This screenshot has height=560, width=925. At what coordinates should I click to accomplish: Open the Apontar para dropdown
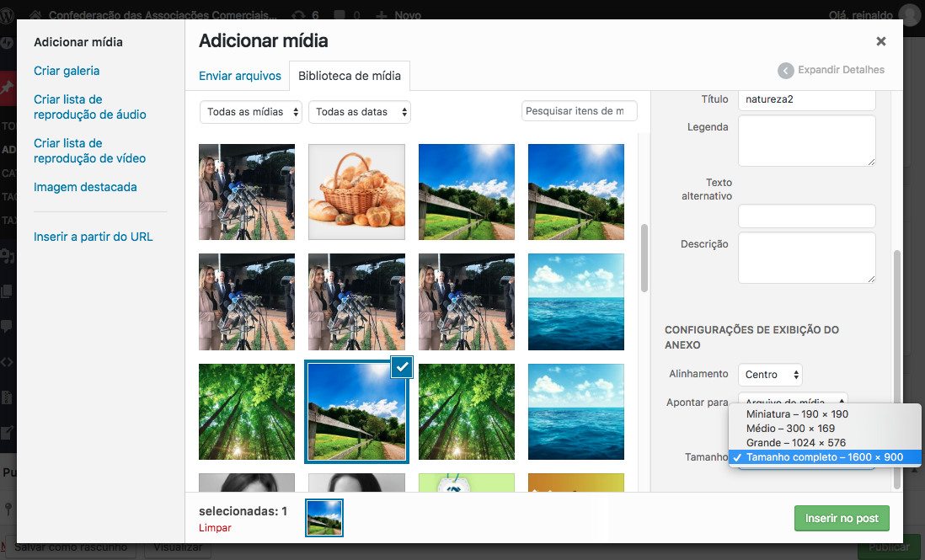792,397
